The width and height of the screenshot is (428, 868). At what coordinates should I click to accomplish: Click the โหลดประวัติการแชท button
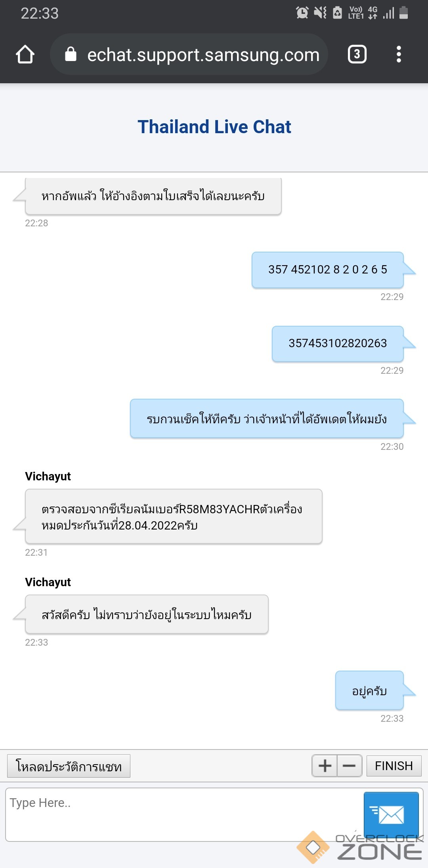[69, 766]
